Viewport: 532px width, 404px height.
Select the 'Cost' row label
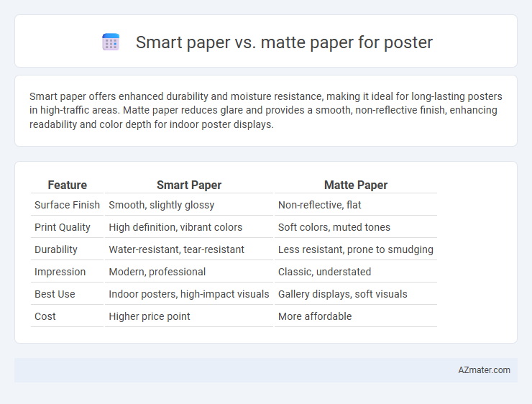coord(45,316)
